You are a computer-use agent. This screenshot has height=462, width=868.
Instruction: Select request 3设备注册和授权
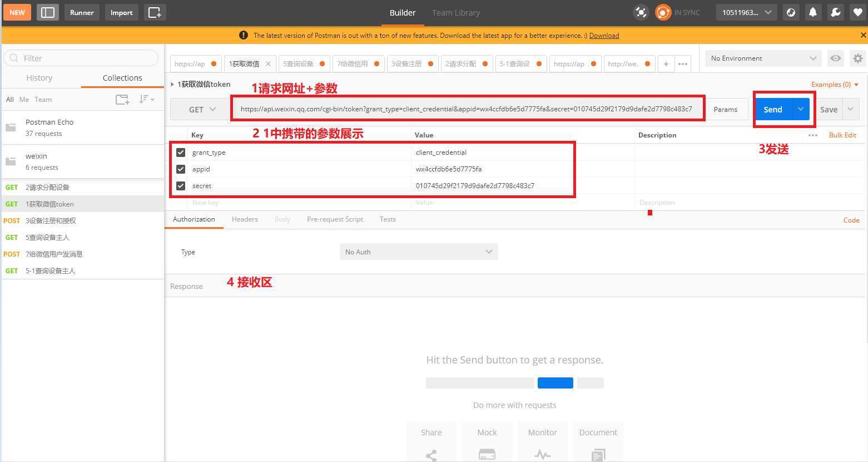point(83,220)
